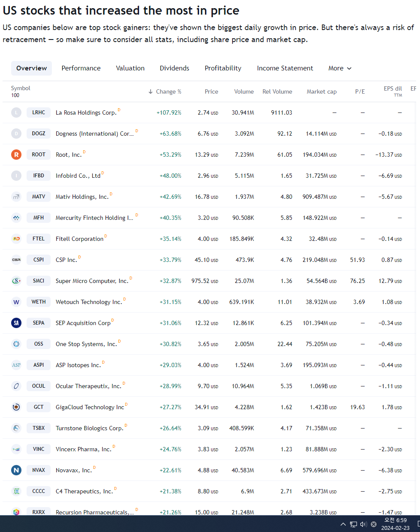Sort by EPS dil TTM column header
Image resolution: width=420 pixels, height=532 pixels.
393,91
